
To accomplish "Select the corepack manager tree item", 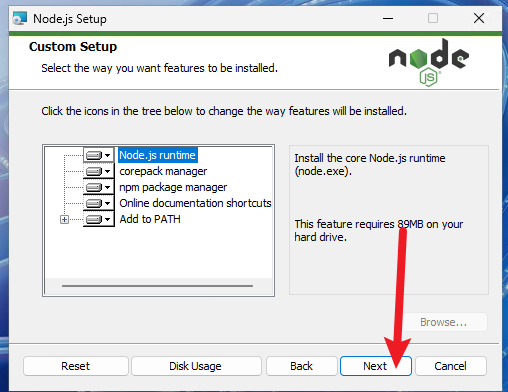I will click(x=163, y=171).
